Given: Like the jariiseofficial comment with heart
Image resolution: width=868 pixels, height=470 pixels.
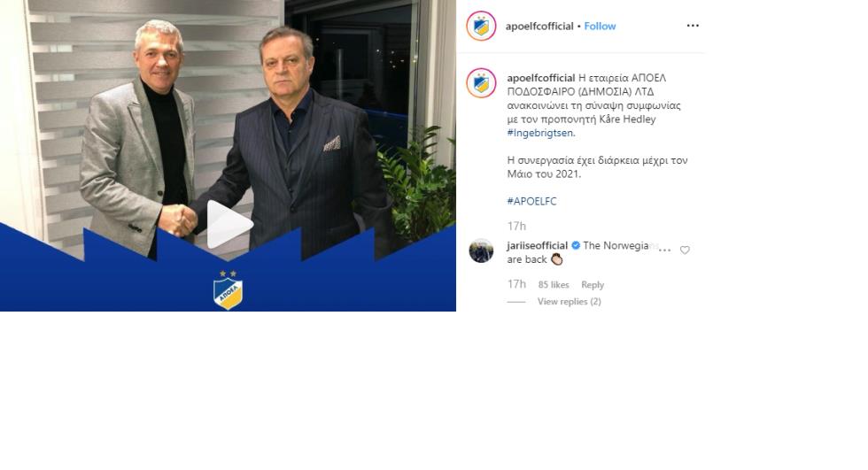Looking at the screenshot, I should coord(685,250).
